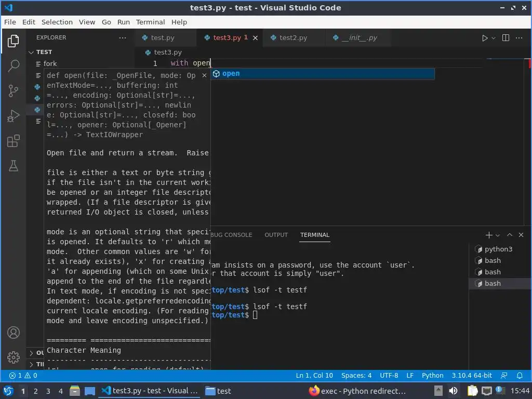The height and width of the screenshot is (399, 532).
Task: Select the TERMINAL panel tab
Action: tap(314, 235)
